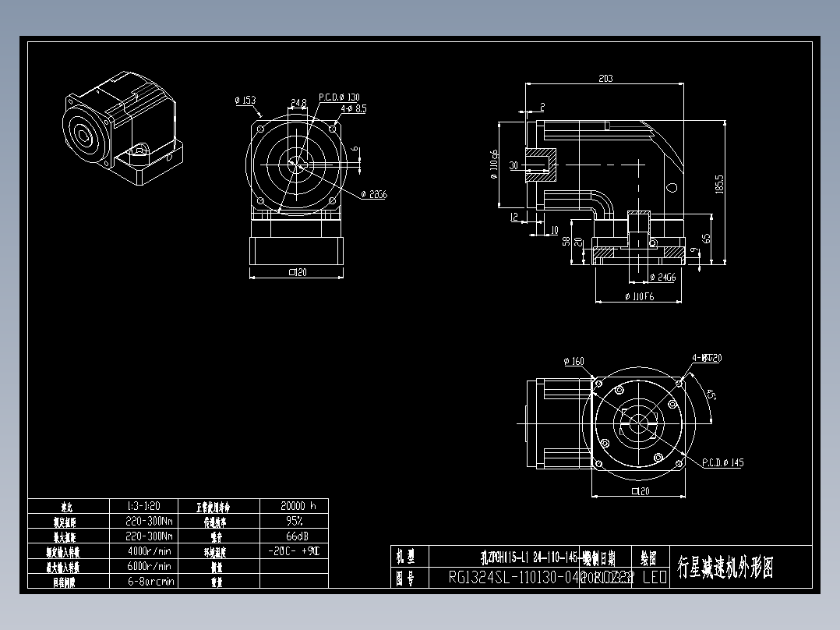Click the □120 square flange dimension
Screen dimensions: 840x630
[x=296, y=271]
